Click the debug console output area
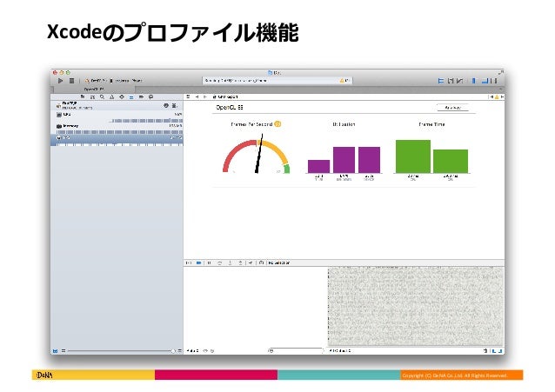This screenshot has width=555, height=392. pyautogui.click(x=416, y=306)
